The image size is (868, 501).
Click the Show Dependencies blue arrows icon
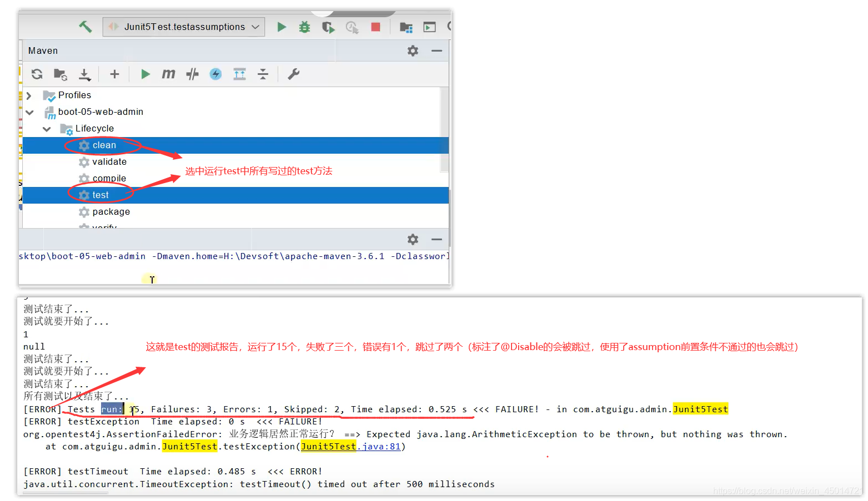point(239,74)
